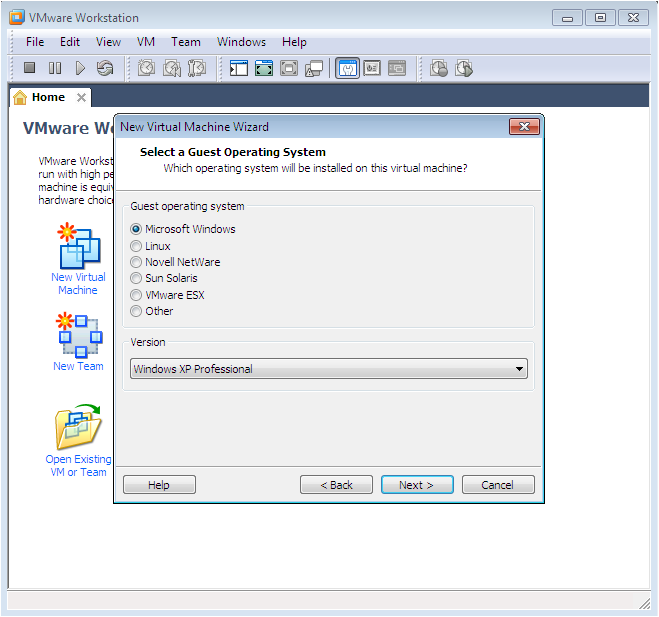The image size is (659, 617).
Task: Click the Open Existing VM folder icon
Action: (x=78, y=427)
